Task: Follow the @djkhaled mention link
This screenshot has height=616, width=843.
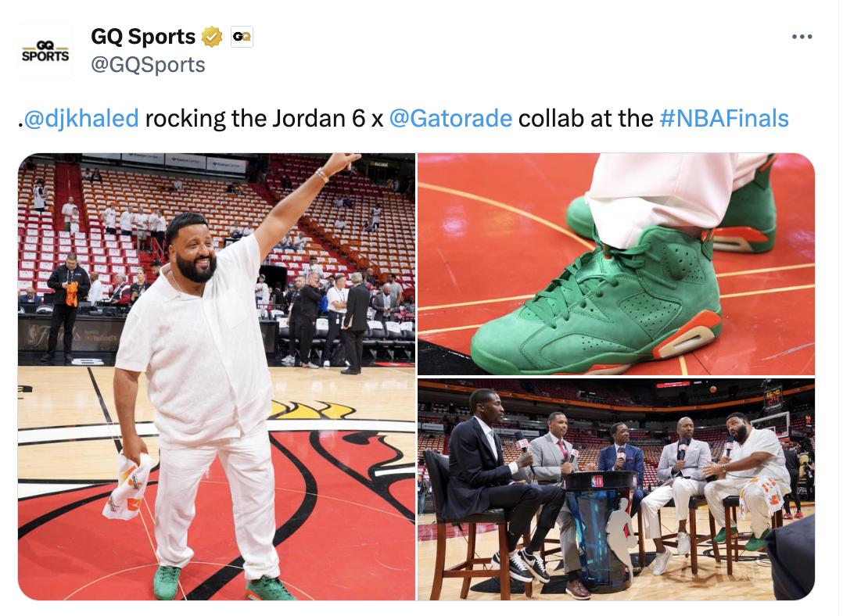Action: 81,118
